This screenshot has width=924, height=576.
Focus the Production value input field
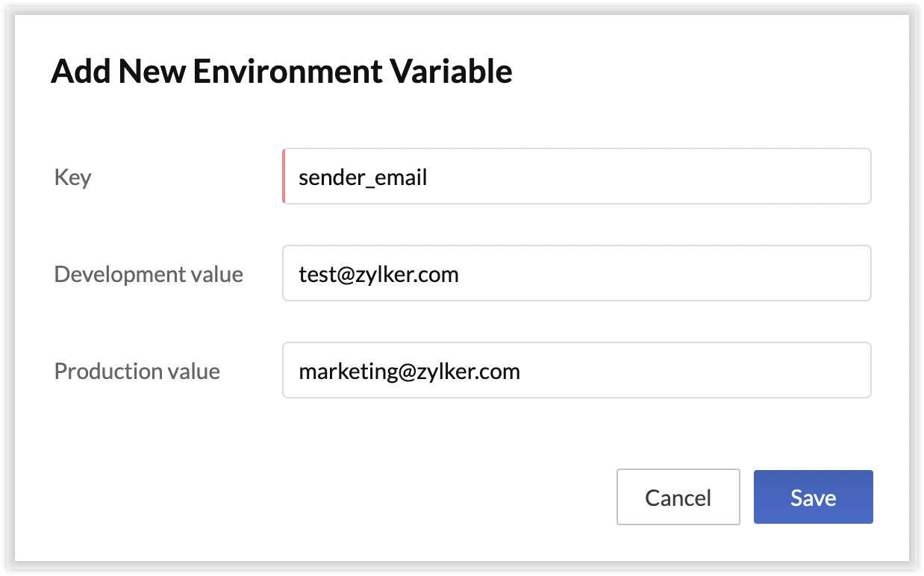576,370
